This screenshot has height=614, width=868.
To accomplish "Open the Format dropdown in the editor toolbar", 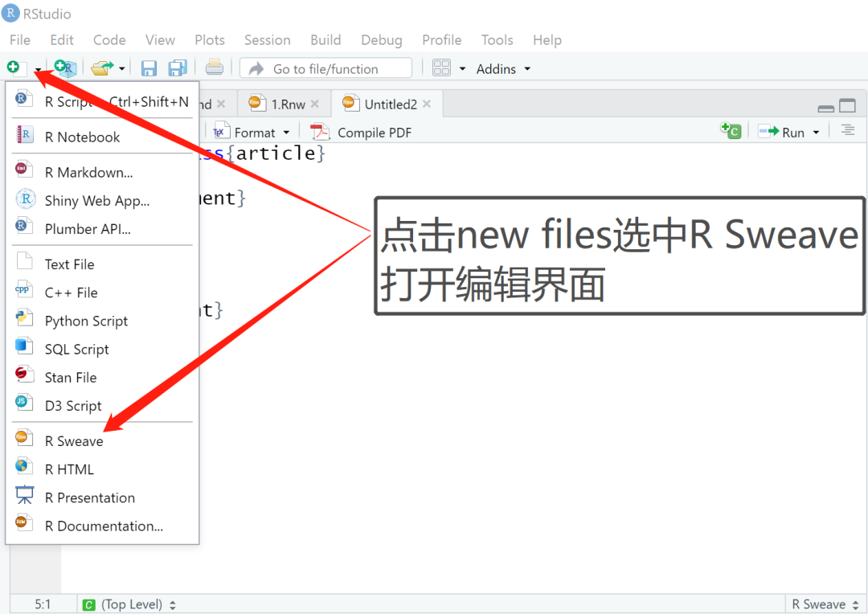I will 252,130.
